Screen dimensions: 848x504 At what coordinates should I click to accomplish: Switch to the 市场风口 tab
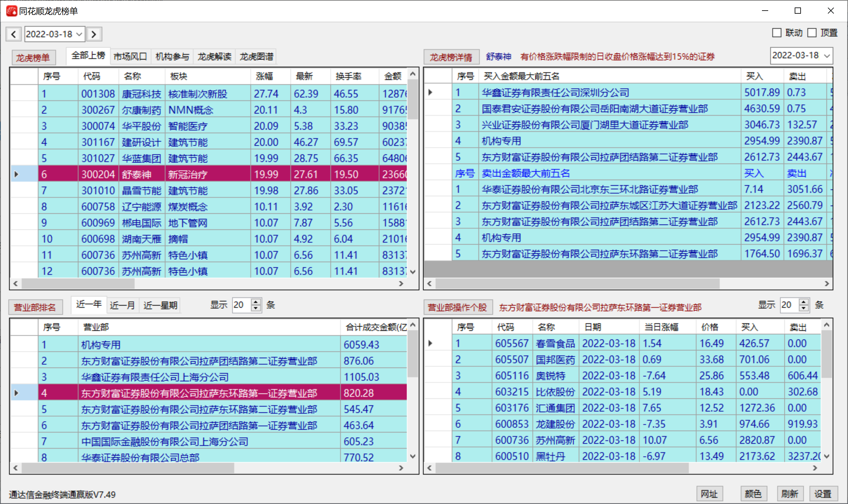click(131, 56)
